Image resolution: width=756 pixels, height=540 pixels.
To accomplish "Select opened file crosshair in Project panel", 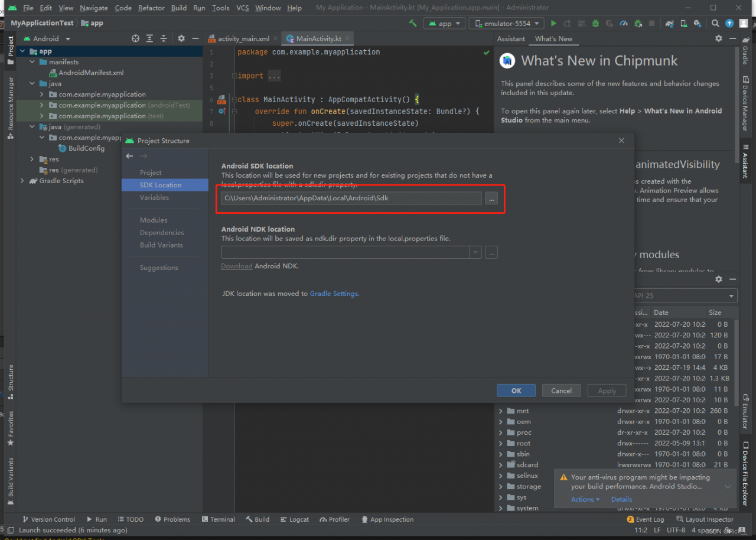I will 136,38.
